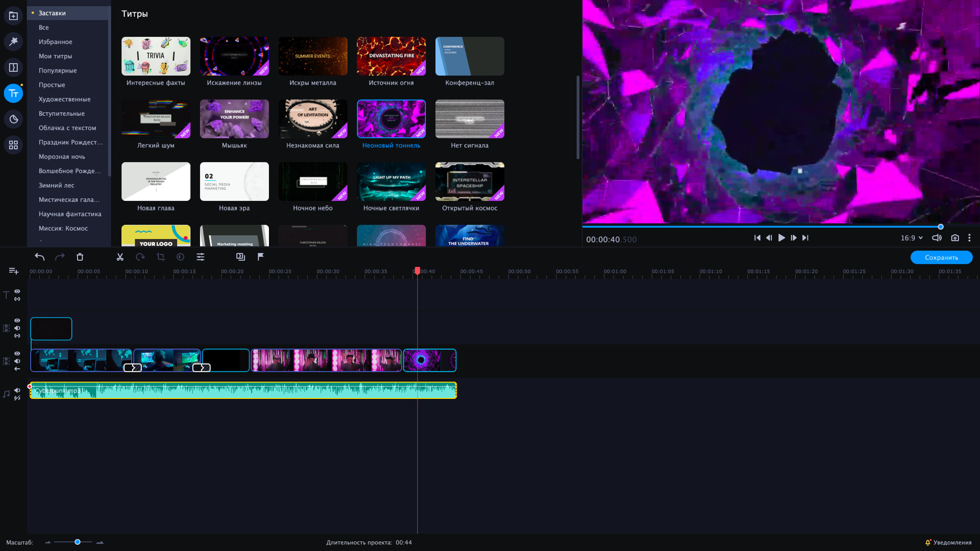Click the Масштаб zoom slider handle

pyautogui.click(x=78, y=542)
